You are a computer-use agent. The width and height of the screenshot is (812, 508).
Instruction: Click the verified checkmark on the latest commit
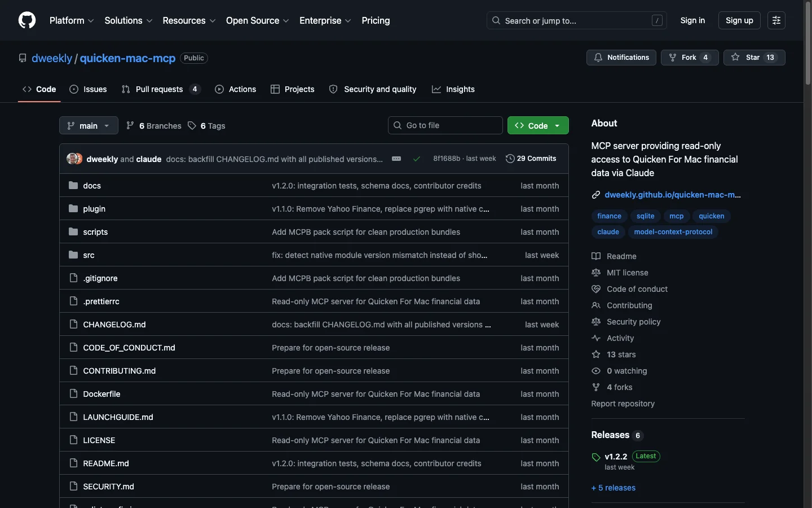417,159
